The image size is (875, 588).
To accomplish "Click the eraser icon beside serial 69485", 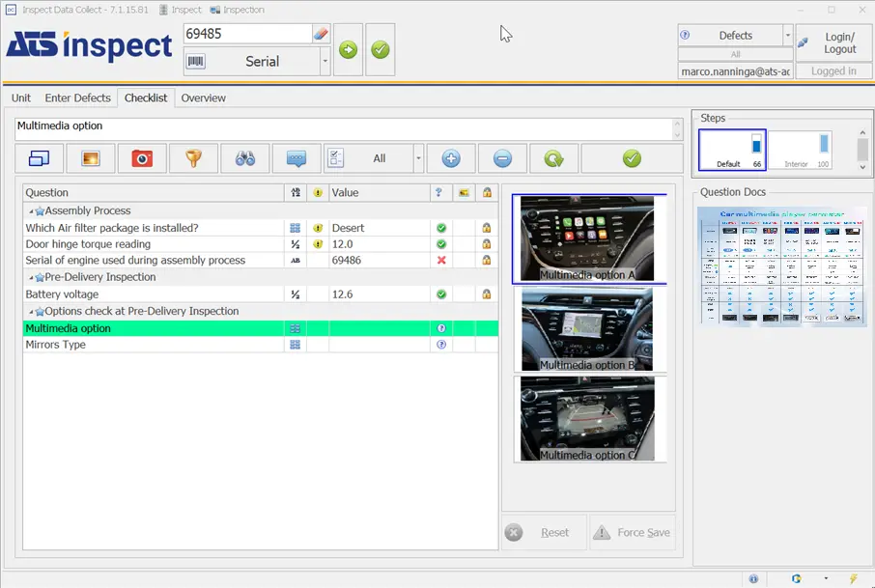I will pos(321,34).
